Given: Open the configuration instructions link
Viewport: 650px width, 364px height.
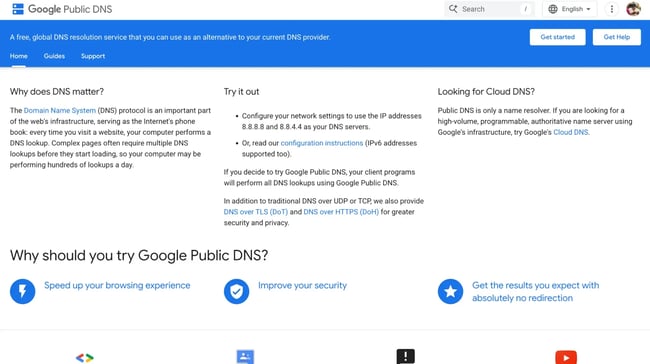Looking at the screenshot, I should coord(322,143).
